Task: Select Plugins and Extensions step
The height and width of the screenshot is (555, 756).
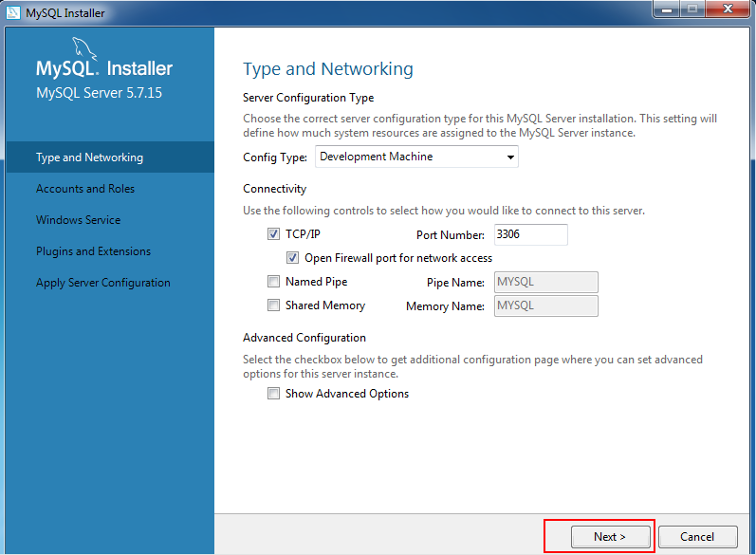Action: (x=93, y=251)
